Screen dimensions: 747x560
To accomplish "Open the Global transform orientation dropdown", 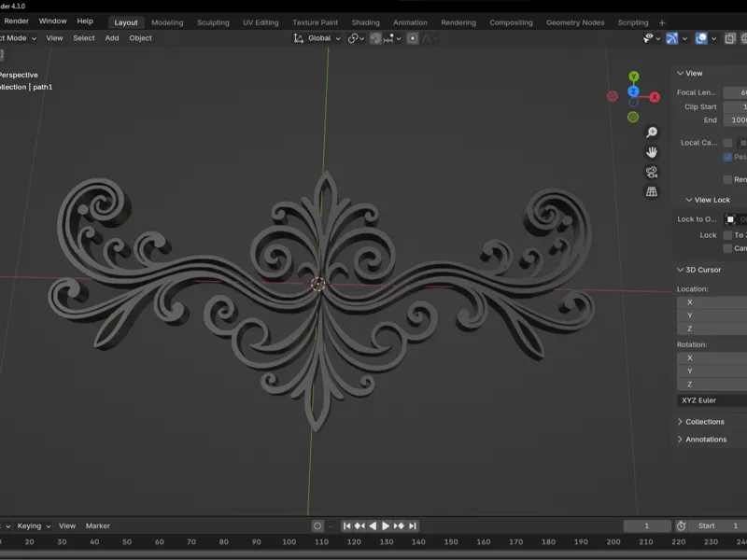I will [x=317, y=38].
